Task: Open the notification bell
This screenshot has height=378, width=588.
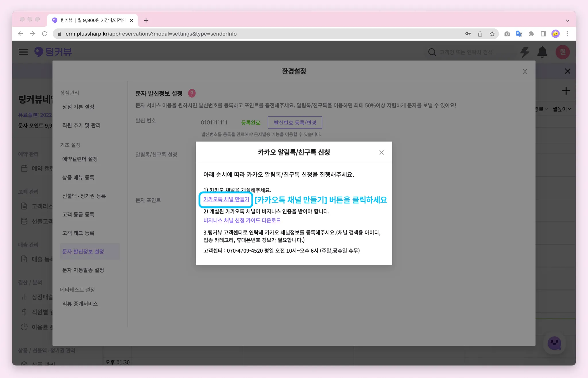Action: coord(542,52)
